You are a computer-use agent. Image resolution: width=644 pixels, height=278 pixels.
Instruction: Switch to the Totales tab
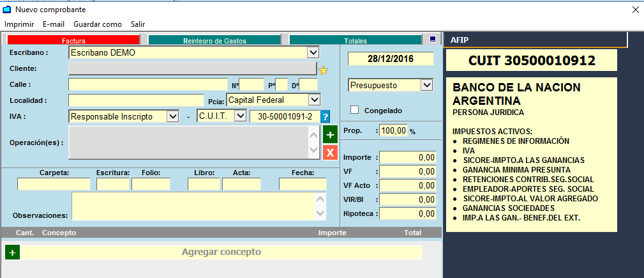[x=356, y=40]
